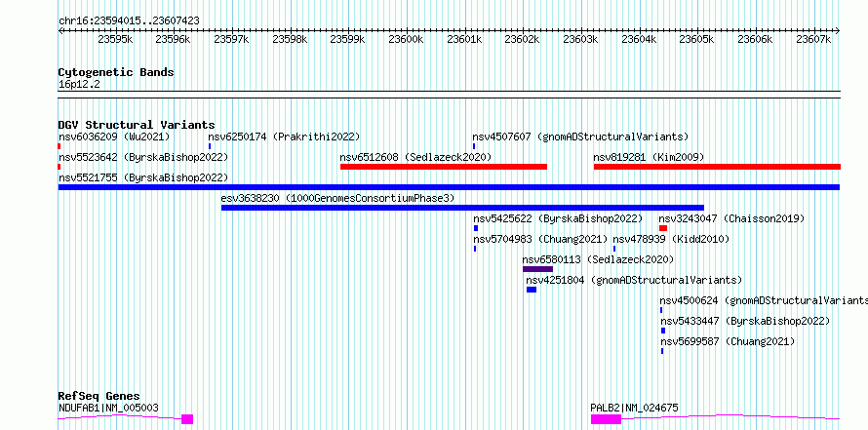Click the nsv819281 (Kim2009) label
This screenshot has width=868, height=430.
point(649,157)
